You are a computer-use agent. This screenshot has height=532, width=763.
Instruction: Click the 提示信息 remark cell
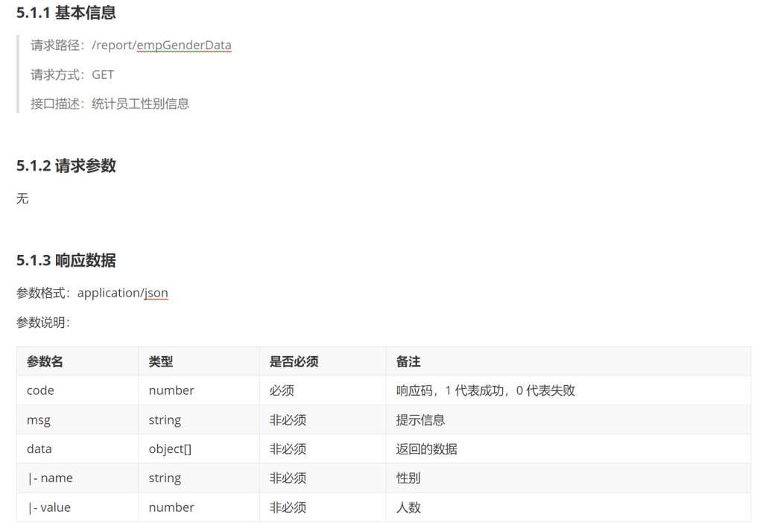[x=420, y=419]
